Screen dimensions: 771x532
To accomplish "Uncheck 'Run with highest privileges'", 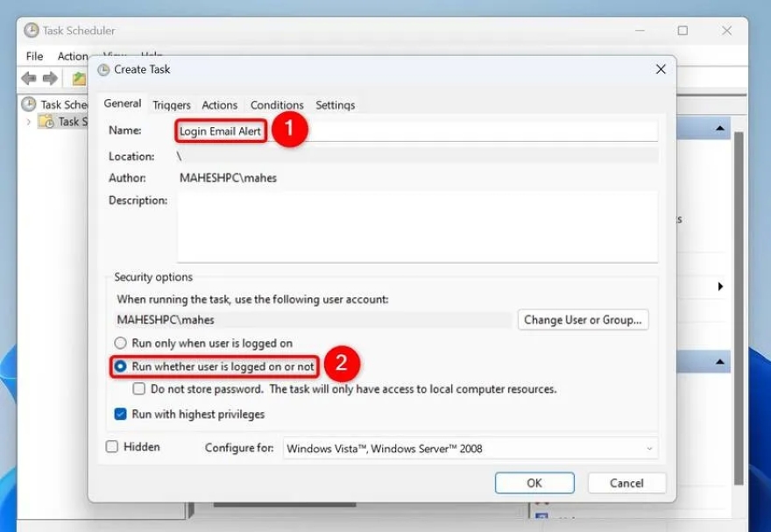I will pos(119,413).
